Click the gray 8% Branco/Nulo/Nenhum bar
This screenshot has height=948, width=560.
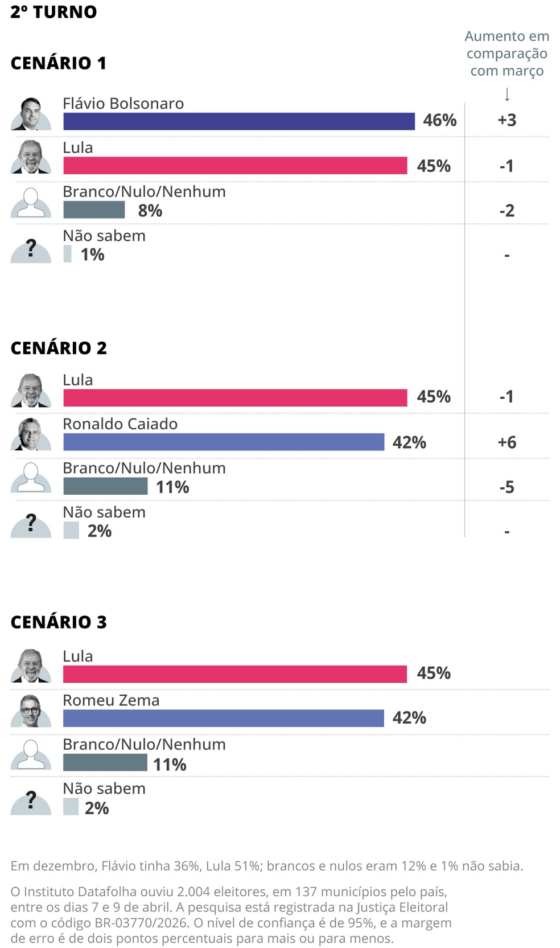[94, 210]
